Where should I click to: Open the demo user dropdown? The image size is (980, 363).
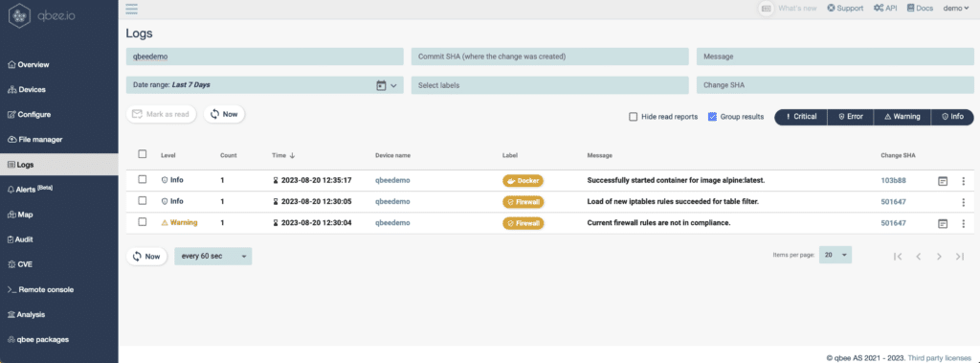[x=956, y=8]
